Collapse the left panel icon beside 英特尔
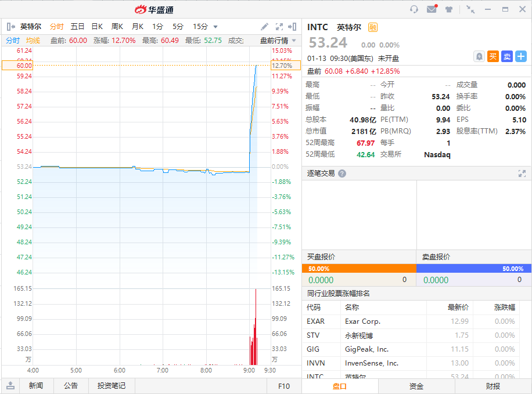The height and width of the screenshot is (394, 532). pyautogui.click(x=10, y=27)
